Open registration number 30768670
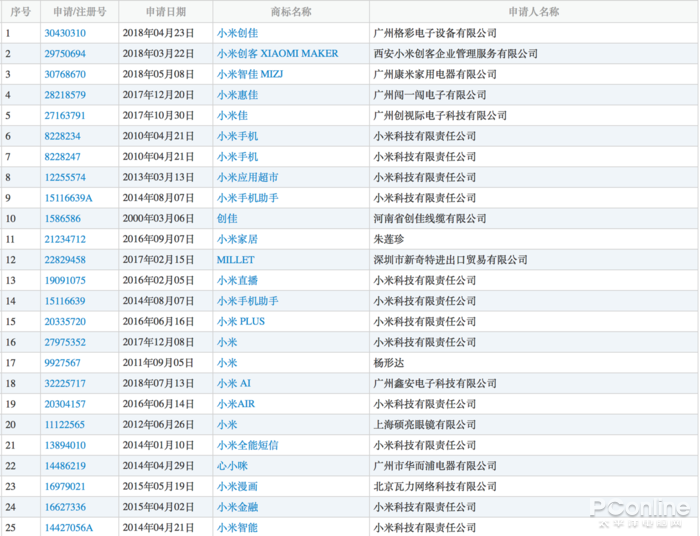This screenshot has width=700, height=536. tap(65, 74)
